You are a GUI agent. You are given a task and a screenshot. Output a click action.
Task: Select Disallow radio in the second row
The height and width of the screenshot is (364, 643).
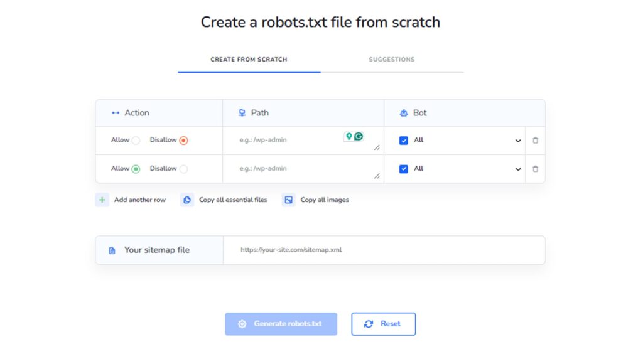click(183, 169)
